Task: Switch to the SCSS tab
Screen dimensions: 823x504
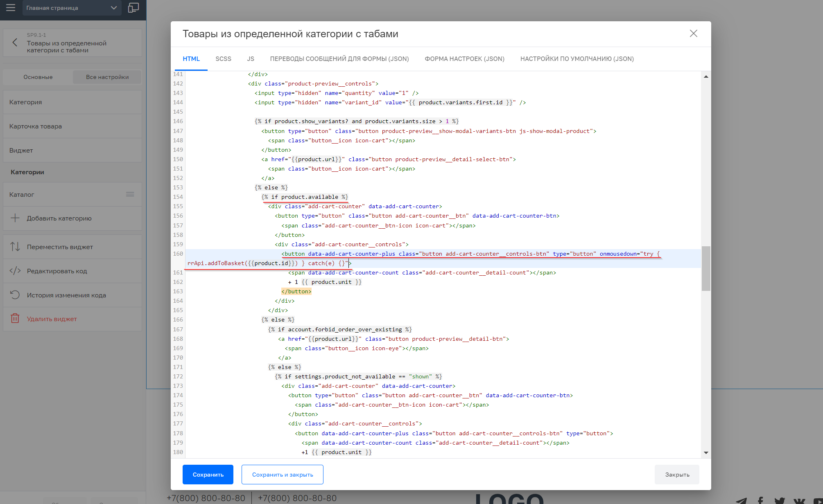Action: point(223,59)
